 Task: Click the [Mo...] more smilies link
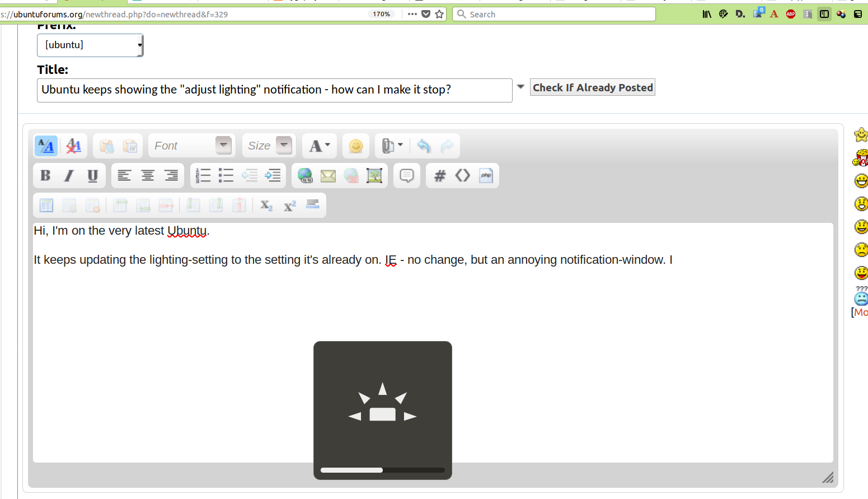860,312
